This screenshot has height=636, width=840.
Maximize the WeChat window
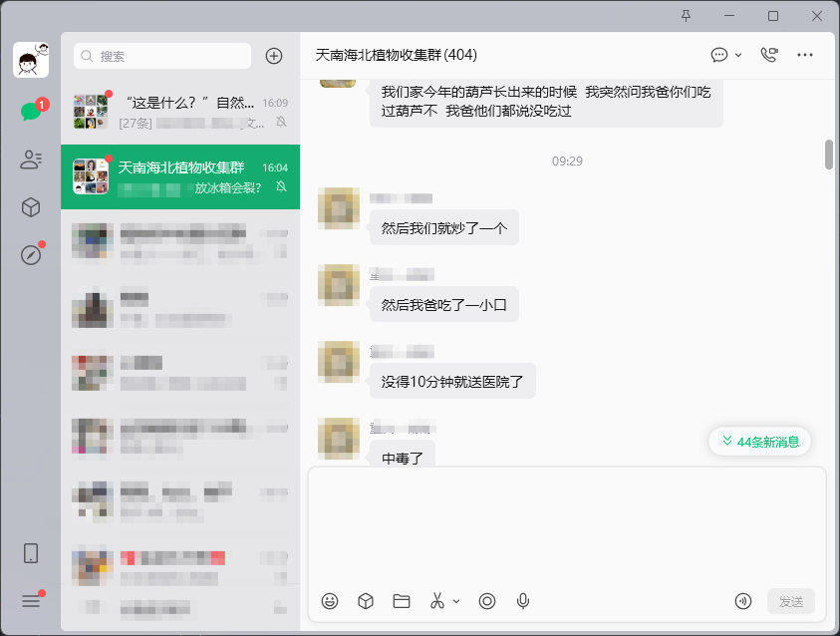tap(773, 16)
